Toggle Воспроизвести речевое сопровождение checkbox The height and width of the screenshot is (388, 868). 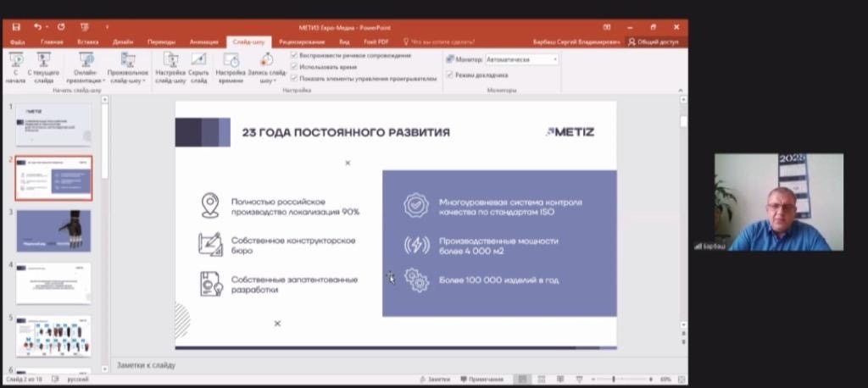click(x=294, y=55)
